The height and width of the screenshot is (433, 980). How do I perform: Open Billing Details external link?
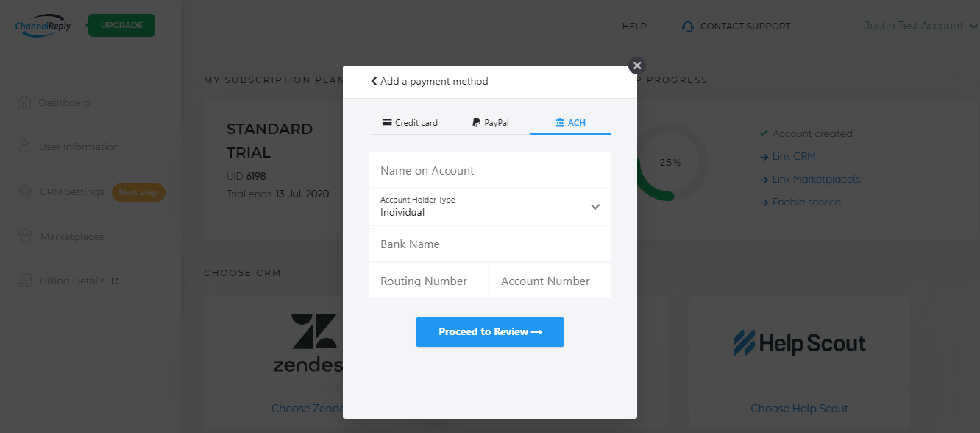115,281
